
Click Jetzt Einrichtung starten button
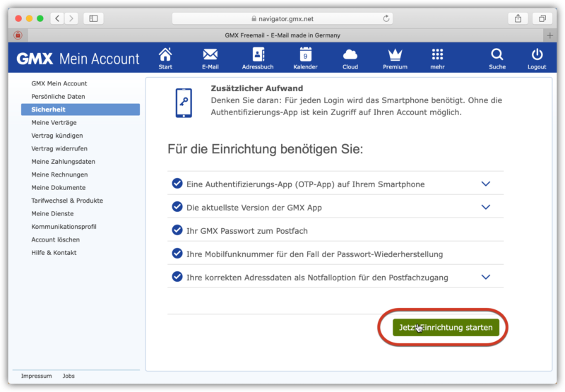click(446, 327)
